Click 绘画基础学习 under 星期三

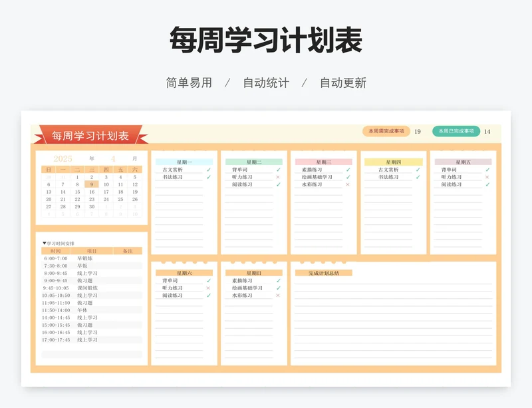[x=317, y=177]
